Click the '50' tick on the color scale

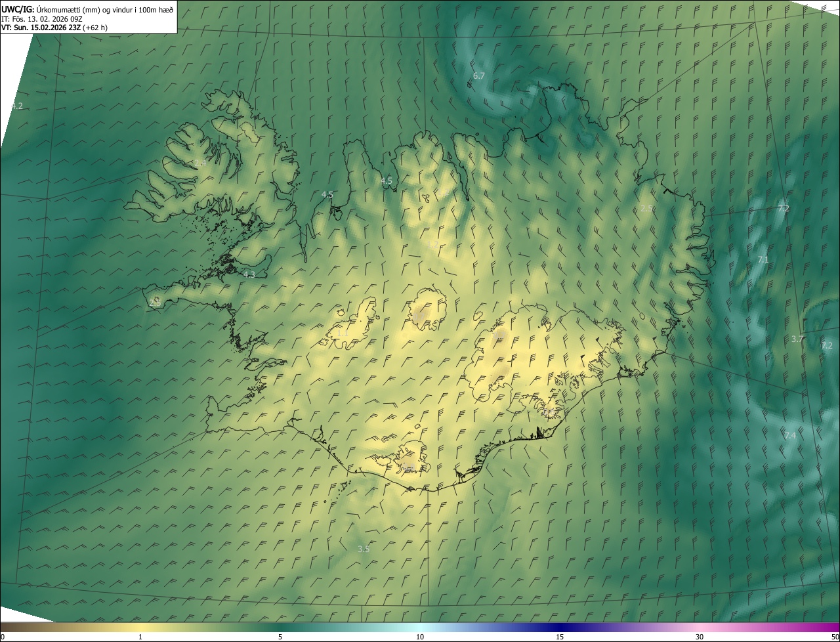point(835,637)
